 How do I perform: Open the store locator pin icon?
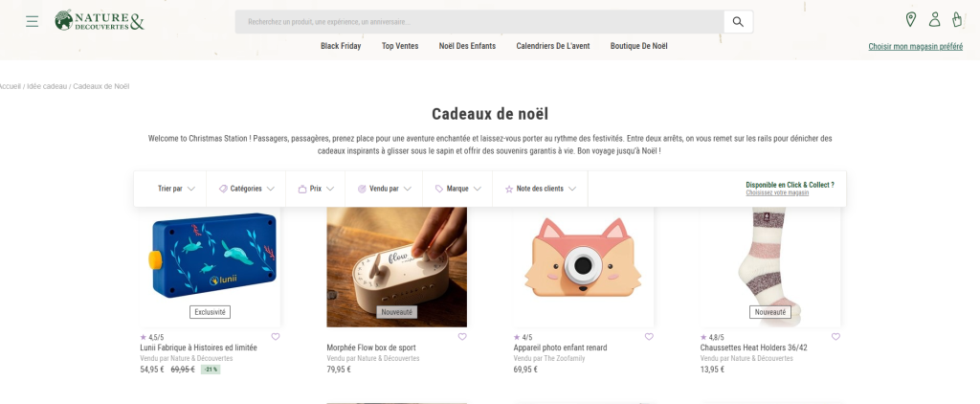[911, 19]
